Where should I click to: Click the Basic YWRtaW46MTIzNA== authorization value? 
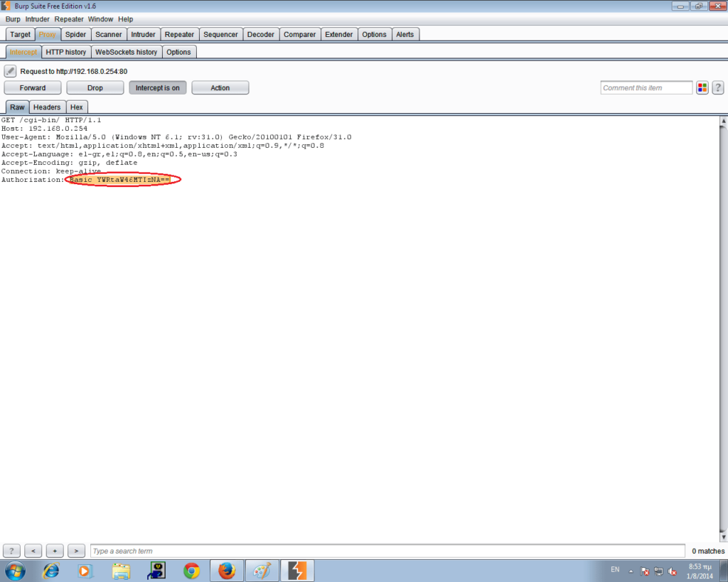(119, 180)
